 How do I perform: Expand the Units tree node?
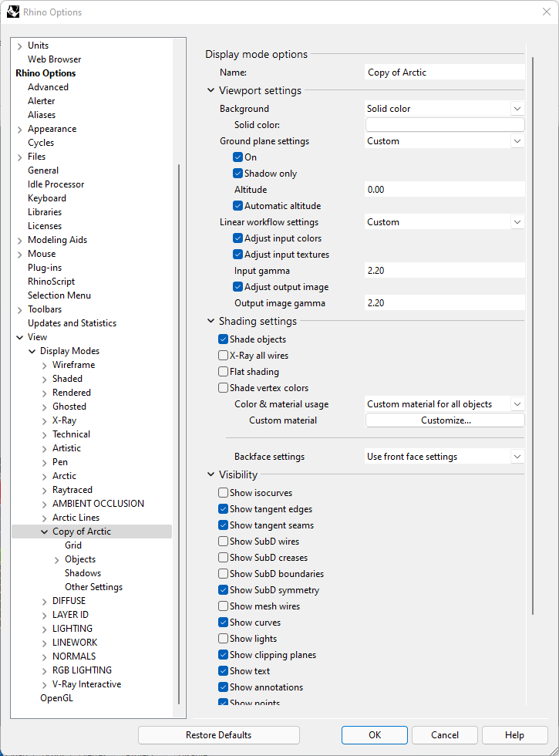(20, 46)
